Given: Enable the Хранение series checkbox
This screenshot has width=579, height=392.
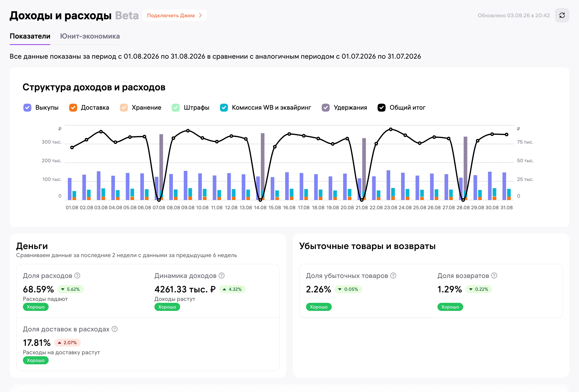Looking at the screenshot, I should pyautogui.click(x=124, y=107).
